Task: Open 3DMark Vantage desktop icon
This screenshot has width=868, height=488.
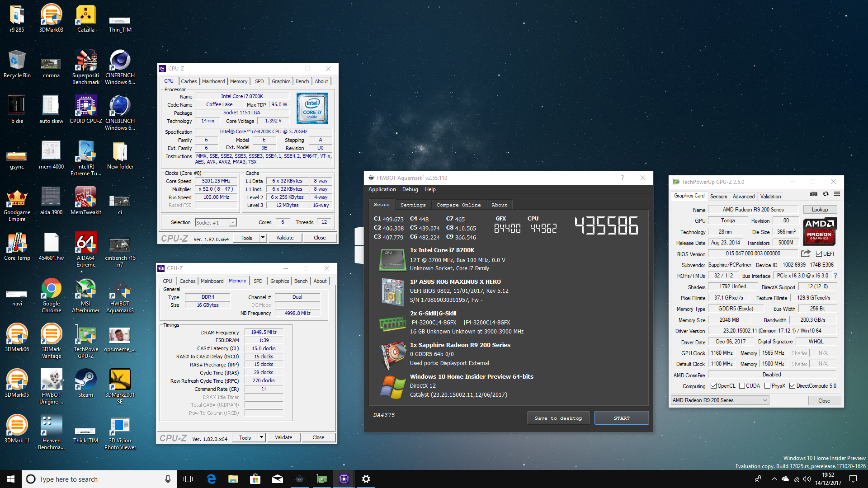Action: pos(51,341)
